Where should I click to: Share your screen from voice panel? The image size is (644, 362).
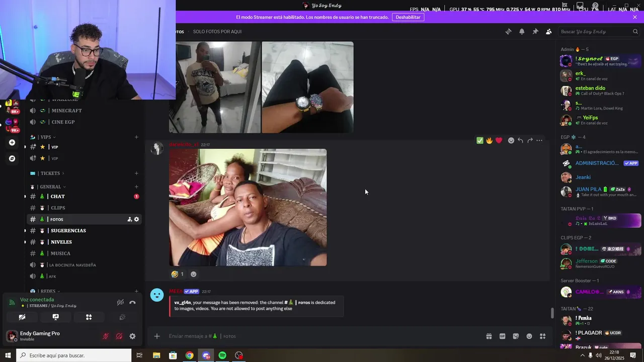click(55, 317)
